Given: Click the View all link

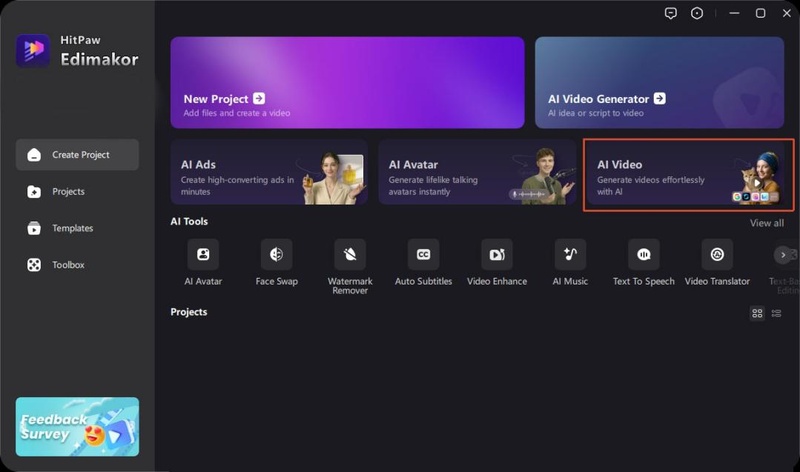Looking at the screenshot, I should pos(767,223).
